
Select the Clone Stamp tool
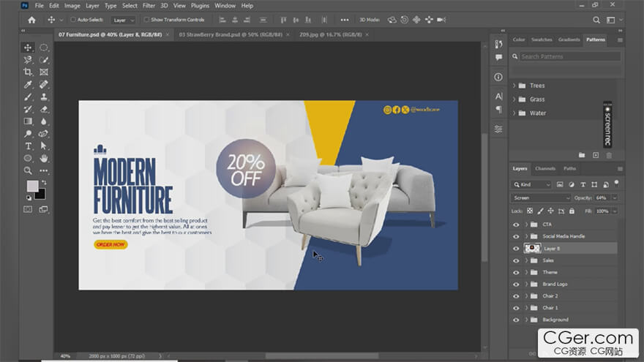click(x=44, y=97)
